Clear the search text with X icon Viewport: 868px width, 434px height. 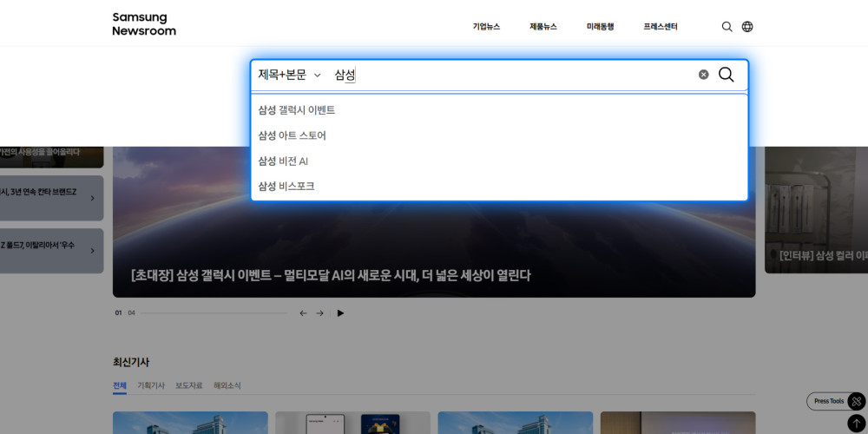point(704,75)
